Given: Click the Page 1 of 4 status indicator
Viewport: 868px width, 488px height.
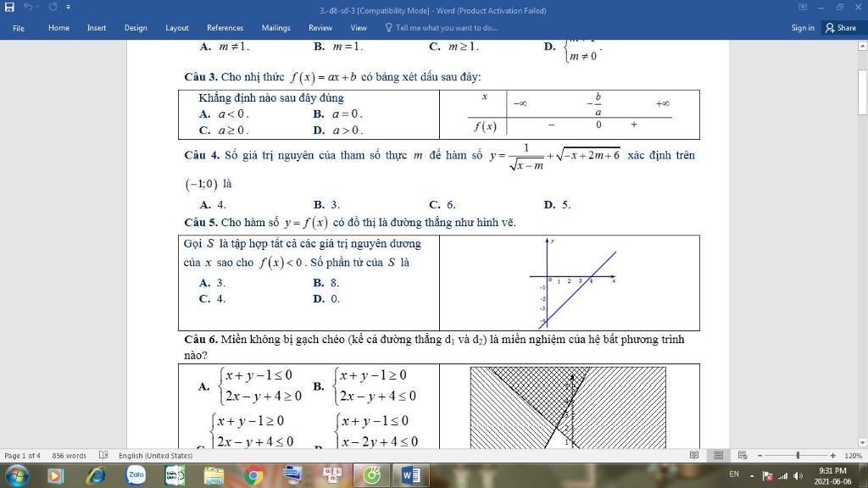Looking at the screenshot, I should (22, 455).
